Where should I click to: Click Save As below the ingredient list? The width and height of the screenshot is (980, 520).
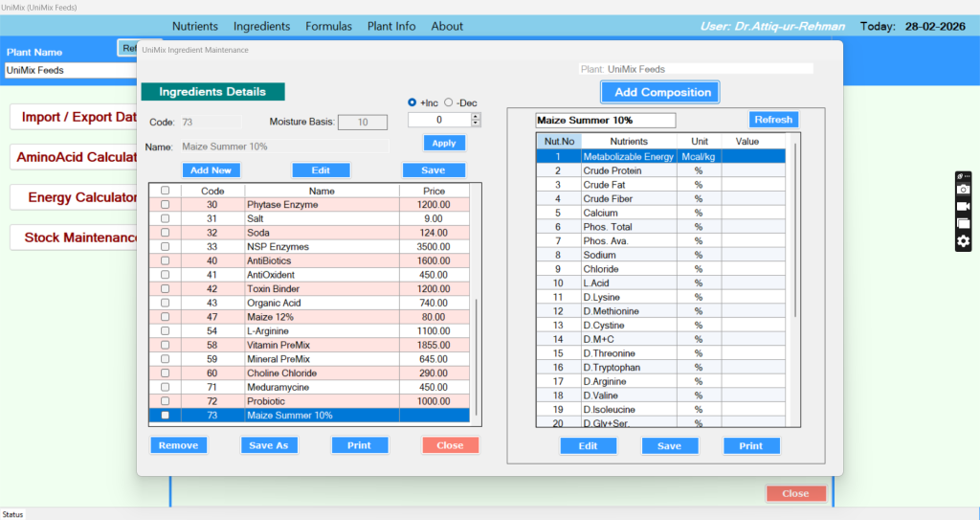(269, 445)
